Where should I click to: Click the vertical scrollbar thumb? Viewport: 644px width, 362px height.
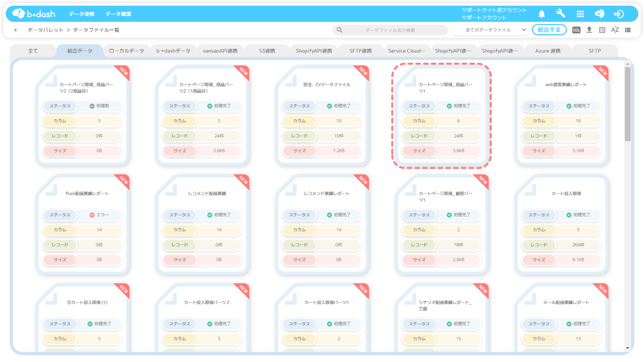pos(628,104)
